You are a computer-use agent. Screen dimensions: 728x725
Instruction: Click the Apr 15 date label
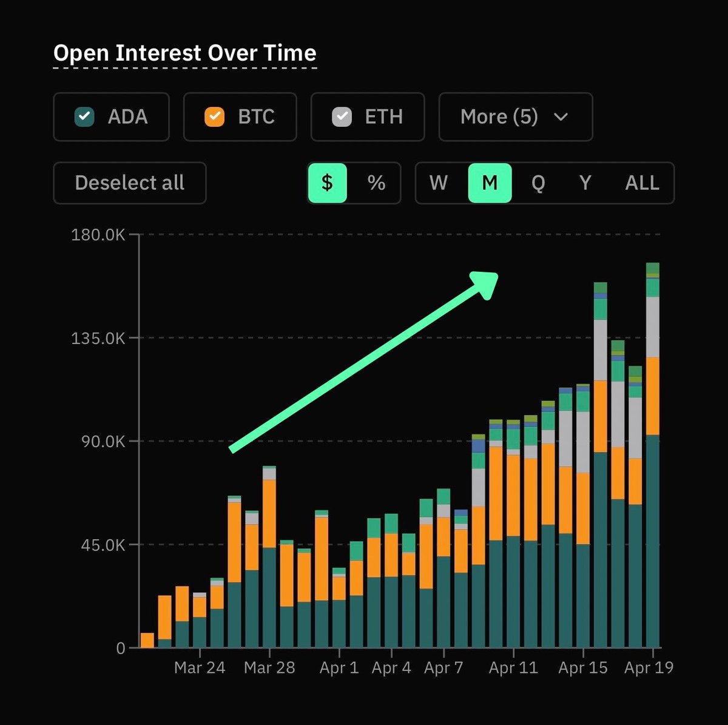pyautogui.click(x=583, y=668)
